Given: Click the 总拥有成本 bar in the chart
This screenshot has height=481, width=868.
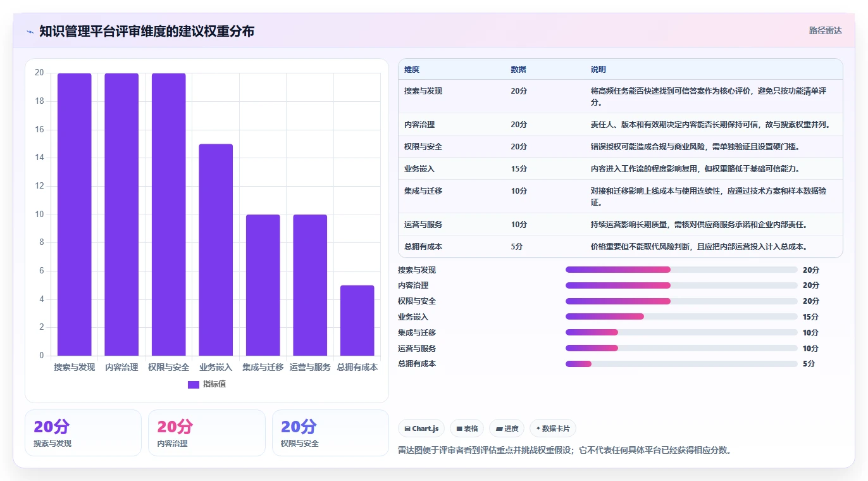Looking at the screenshot, I should [x=357, y=320].
